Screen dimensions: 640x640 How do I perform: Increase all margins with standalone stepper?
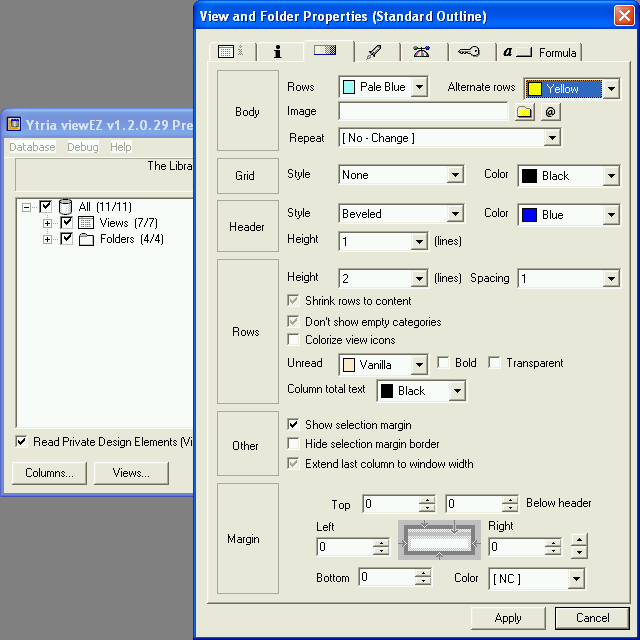click(579, 540)
